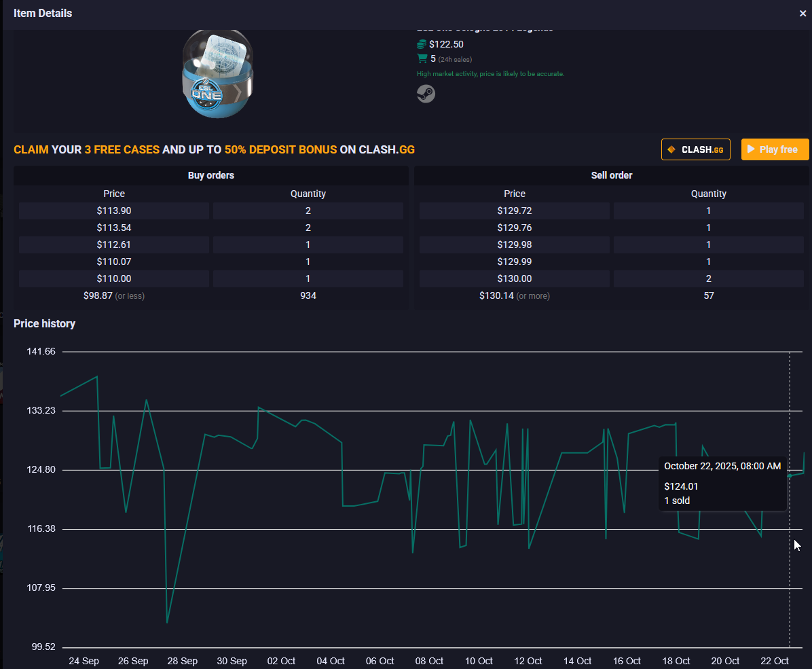
Task: Click the 99.52 y-axis label
Action: [43, 647]
